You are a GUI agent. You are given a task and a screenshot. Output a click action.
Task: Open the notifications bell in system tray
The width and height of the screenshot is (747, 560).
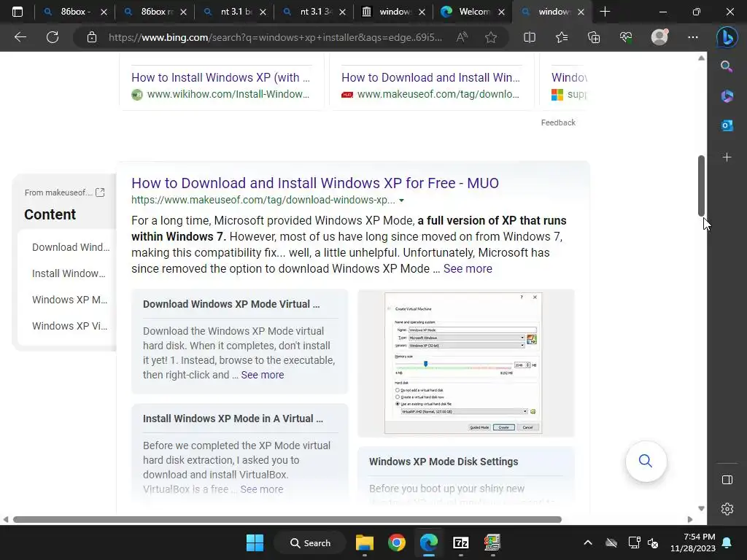pos(727,542)
